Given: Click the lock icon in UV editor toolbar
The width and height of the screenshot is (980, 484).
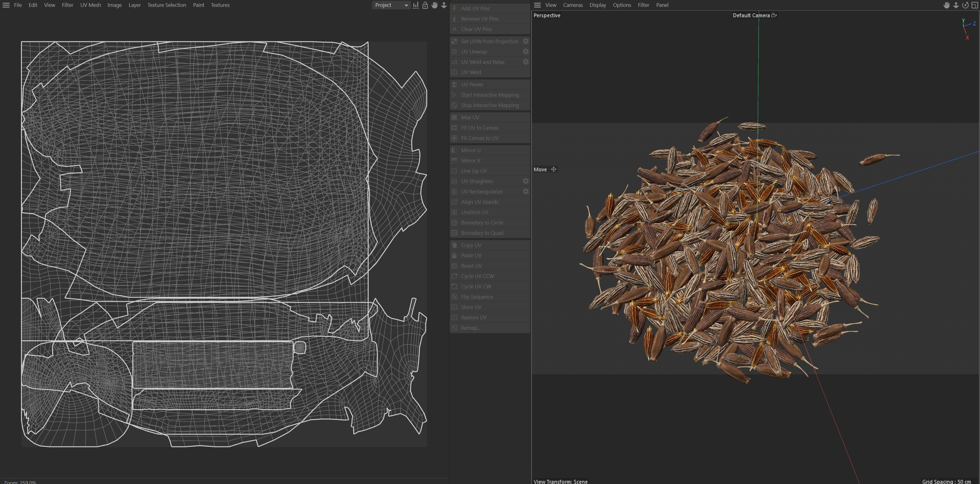Looking at the screenshot, I should coord(425,5).
